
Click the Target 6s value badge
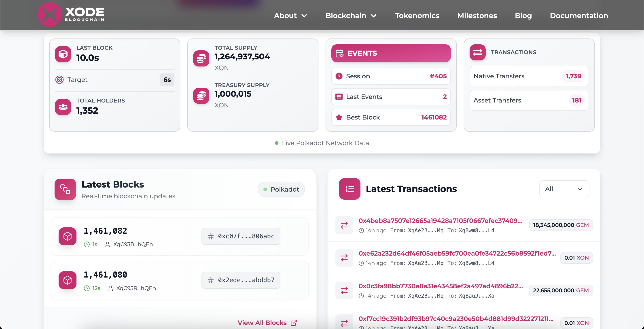point(167,79)
